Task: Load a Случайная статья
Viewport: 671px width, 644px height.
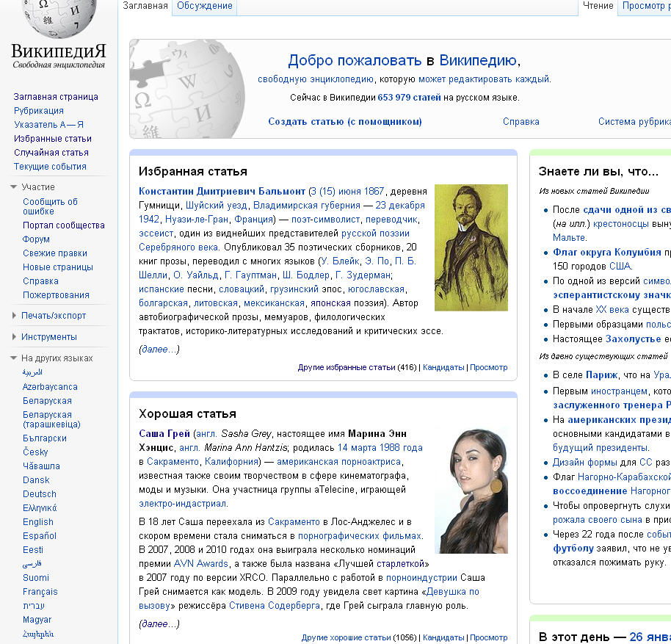Action: pos(51,153)
